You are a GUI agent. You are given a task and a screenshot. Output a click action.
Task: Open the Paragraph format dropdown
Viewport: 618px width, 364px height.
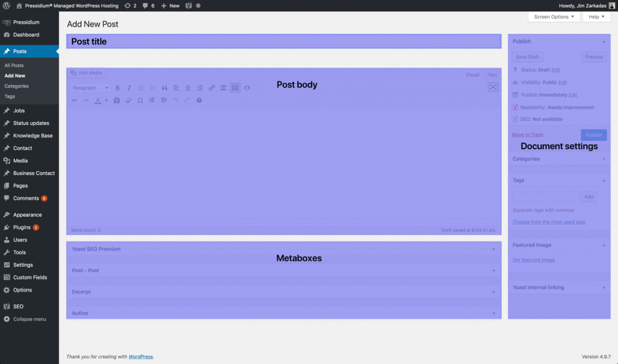click(91, 88)
